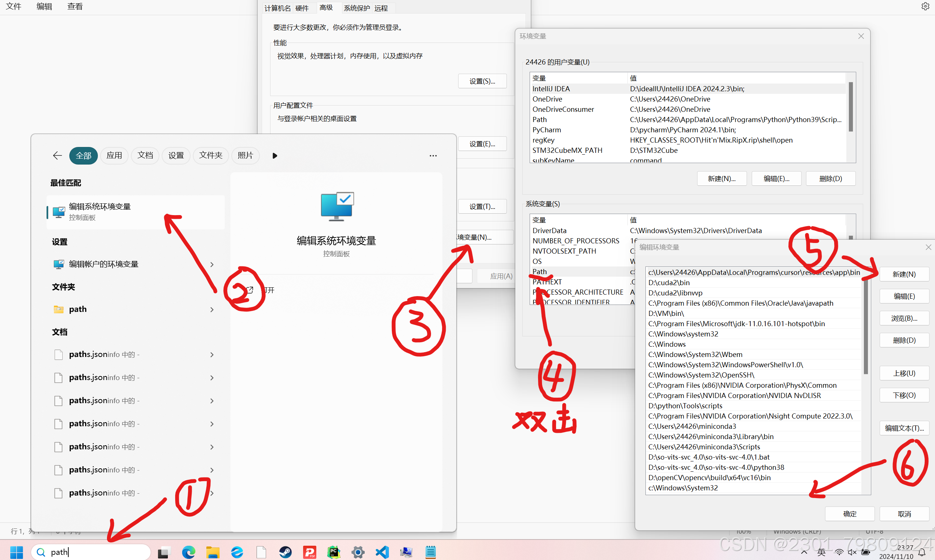The width and height of the screenshot is (935, 560).
Task: Open the 查看 menu
Action: tap(75, 6)
